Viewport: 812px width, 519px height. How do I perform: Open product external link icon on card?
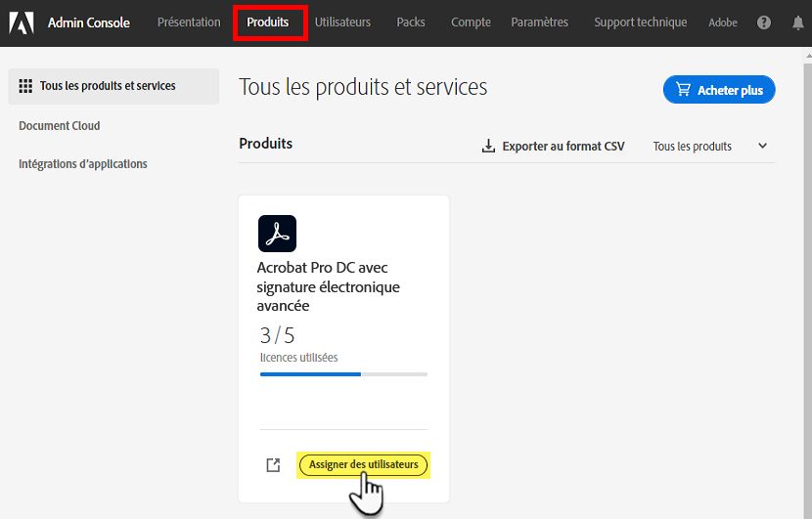pyautogui.click(x=273, y=465)
